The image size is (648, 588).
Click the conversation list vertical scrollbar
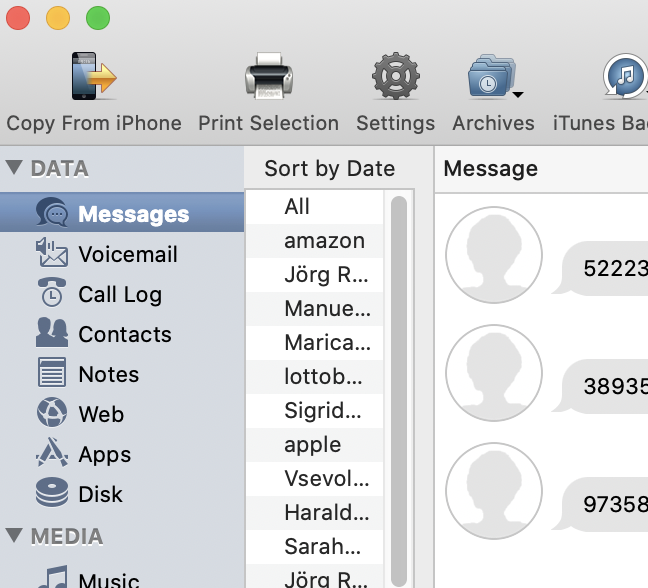pyautogui.click(x=399, y=390)
